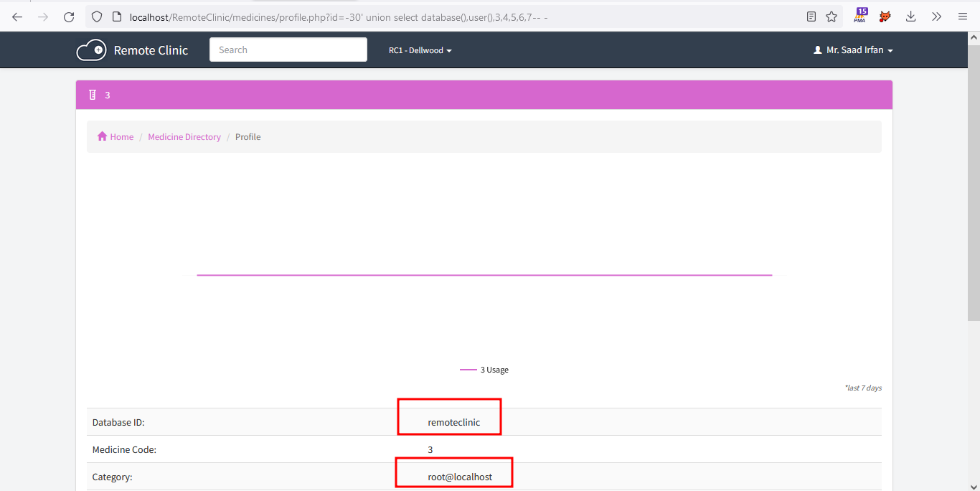Screen dimensions: 980x491
Task: Bookmark this page with the star
Action: (x=831, y=17)
